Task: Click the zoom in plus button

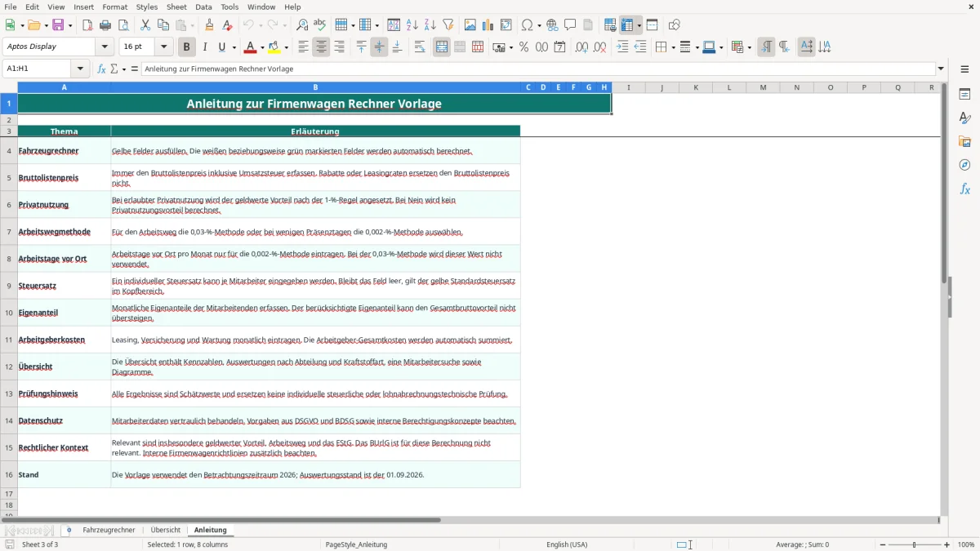Action: [x=947, y=544]
